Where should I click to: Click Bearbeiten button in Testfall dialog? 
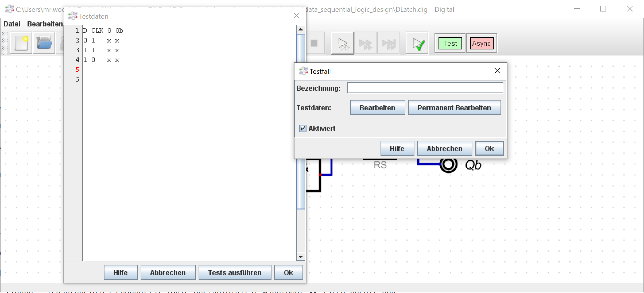[x=377, y=108]
